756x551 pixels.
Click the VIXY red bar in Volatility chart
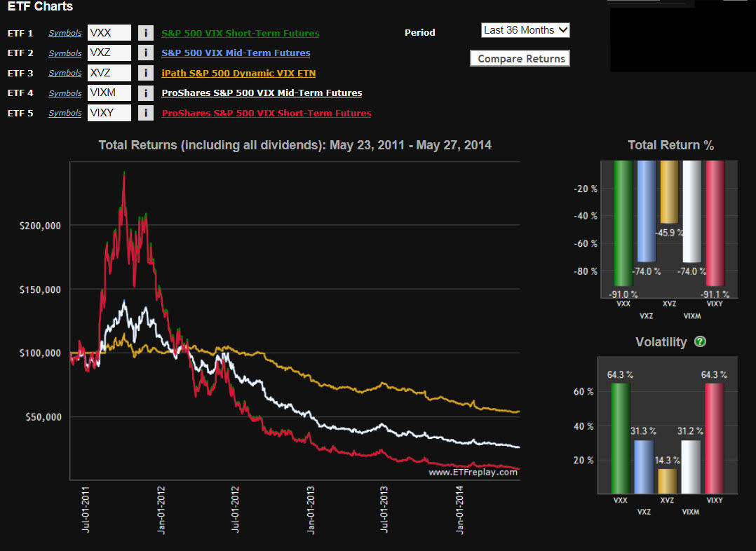(714, 437)
